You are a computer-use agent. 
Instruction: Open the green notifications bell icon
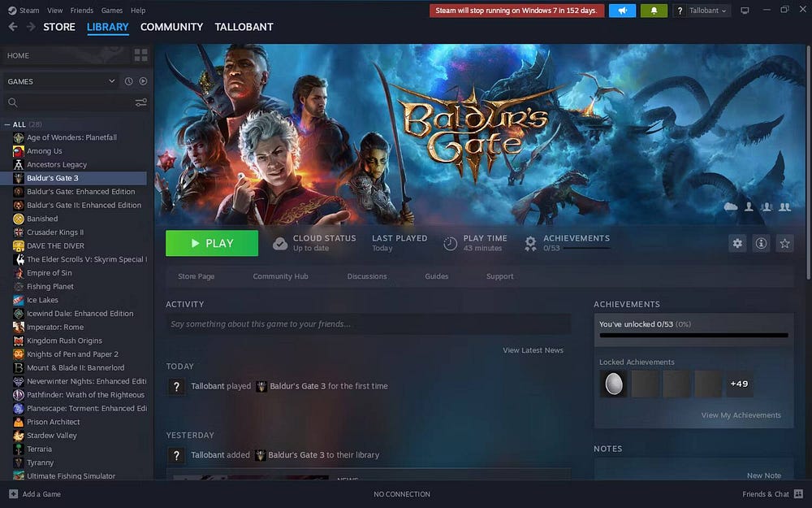click(x=653, y=10)
